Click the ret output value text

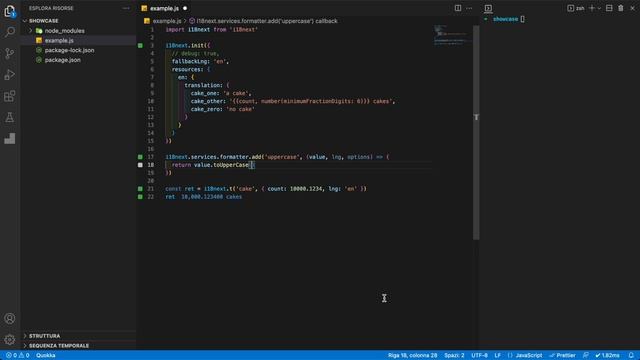[x=211, y=197]
